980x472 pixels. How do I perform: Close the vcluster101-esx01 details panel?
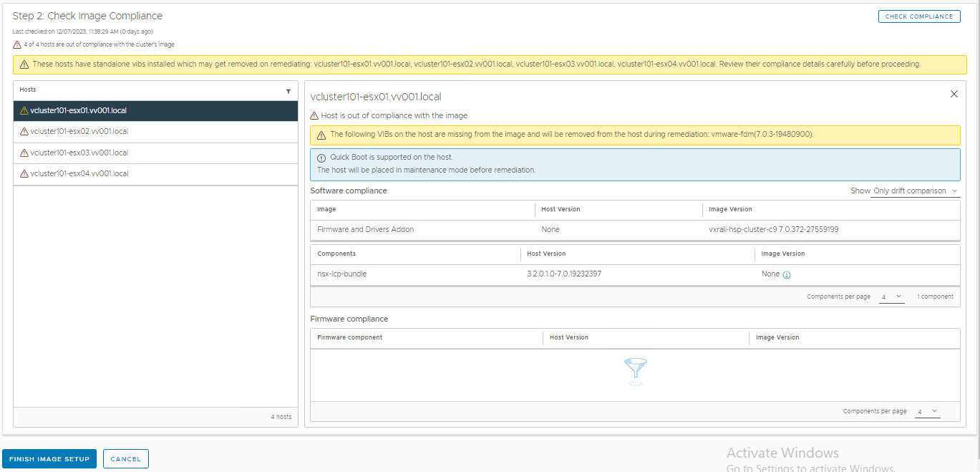pos(954,94)
